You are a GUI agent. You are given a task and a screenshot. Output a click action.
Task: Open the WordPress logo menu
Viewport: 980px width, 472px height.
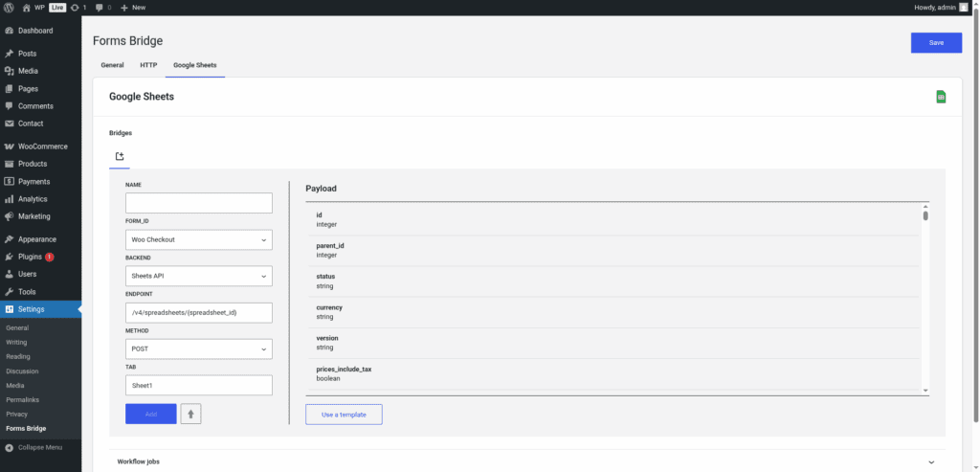(9, 8)
